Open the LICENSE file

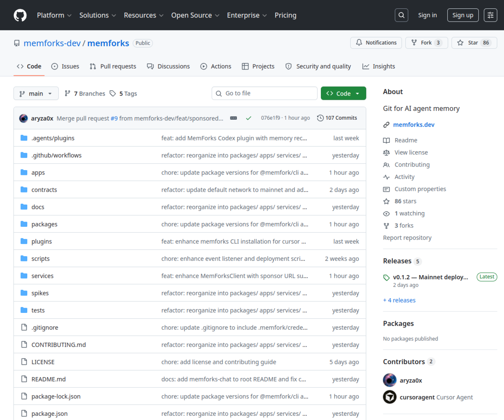pos(43,362)
